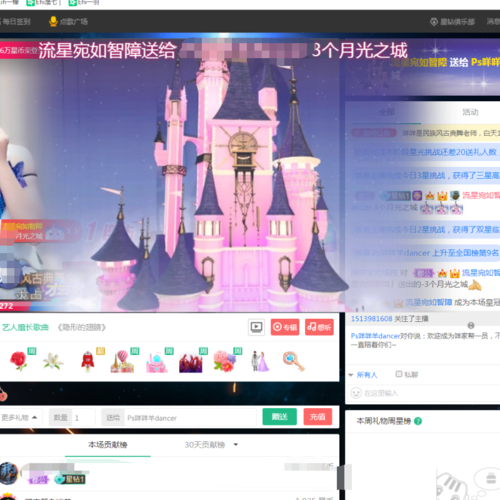Select the wedding couple gift
Image resolution: width=500 pixels, height=500 pixels.
coord(260,362)
